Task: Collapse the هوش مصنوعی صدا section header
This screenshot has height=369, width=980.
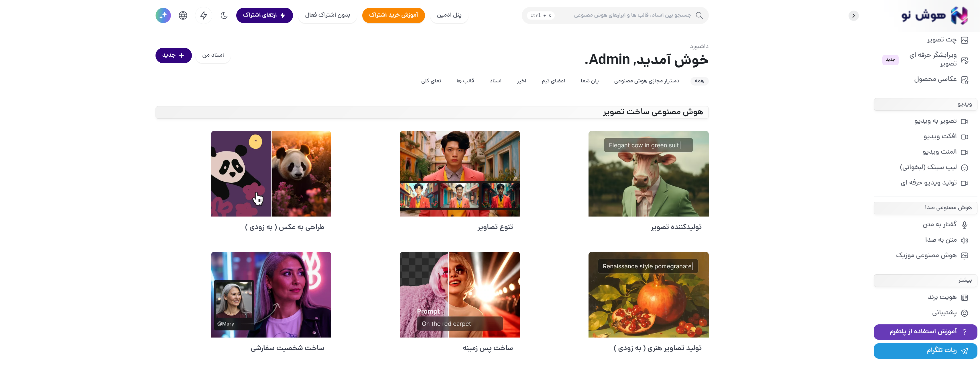Action: (925, 207)
